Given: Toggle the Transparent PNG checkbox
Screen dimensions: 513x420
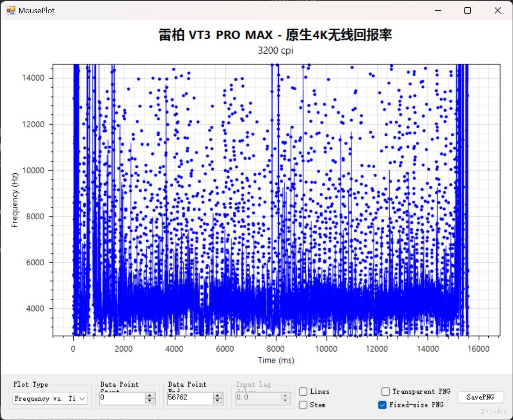Looking at the screenshot, I should click(x=385, y=391).
